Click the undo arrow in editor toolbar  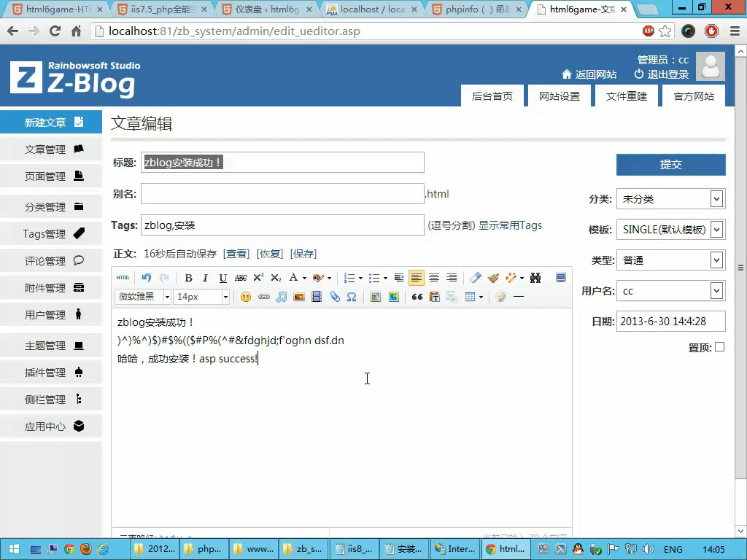[x=147, y=278]
